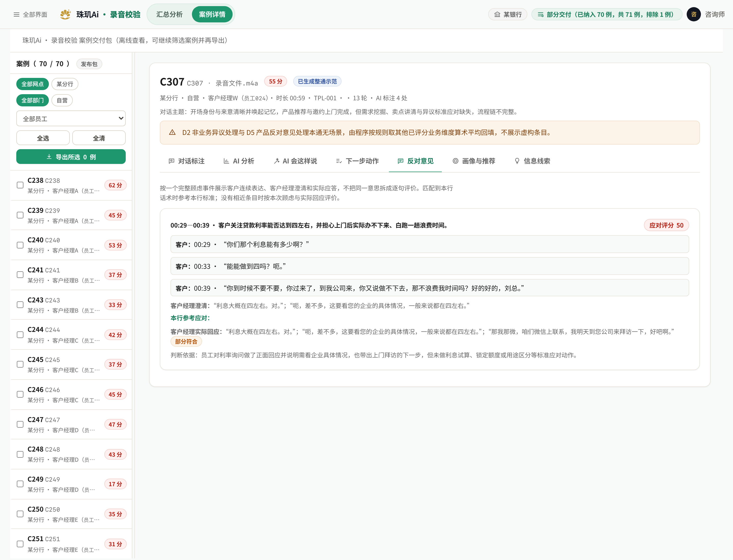Screen dimensions: 733x560
Task: Open the 对话标注 tab
Action: tap(187, 161)
